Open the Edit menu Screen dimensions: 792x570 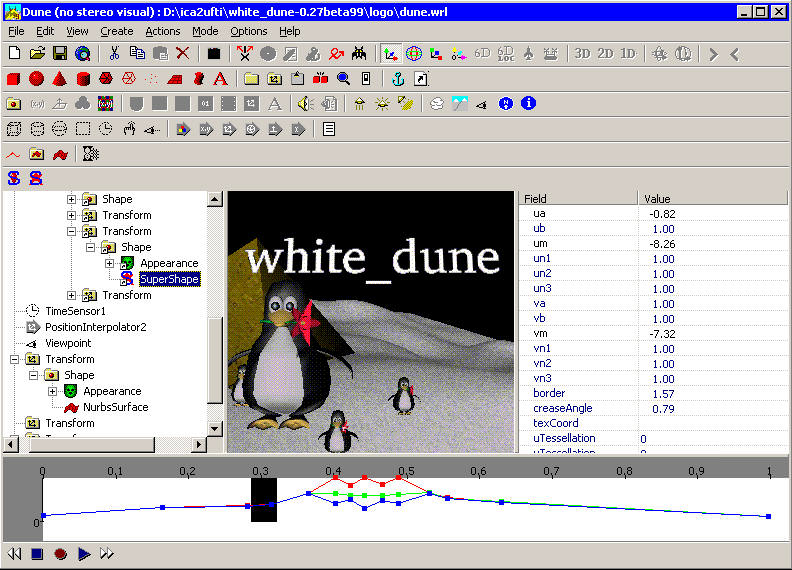point(45,31)
